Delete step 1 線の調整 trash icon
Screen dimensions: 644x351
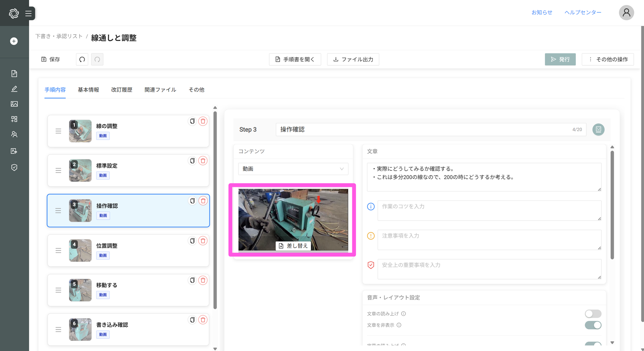pyautogui.click(x=203, y=121)
